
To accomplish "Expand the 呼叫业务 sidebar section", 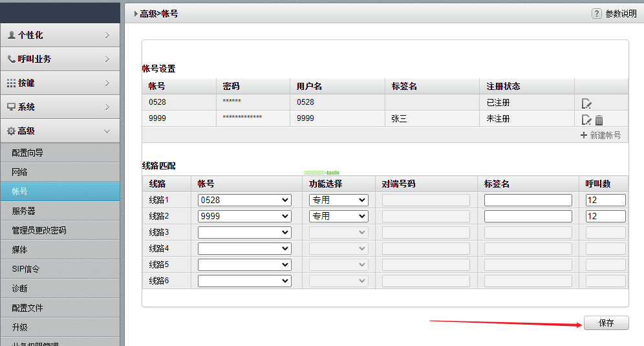I will pyautogui.click(x=59, y=59).
